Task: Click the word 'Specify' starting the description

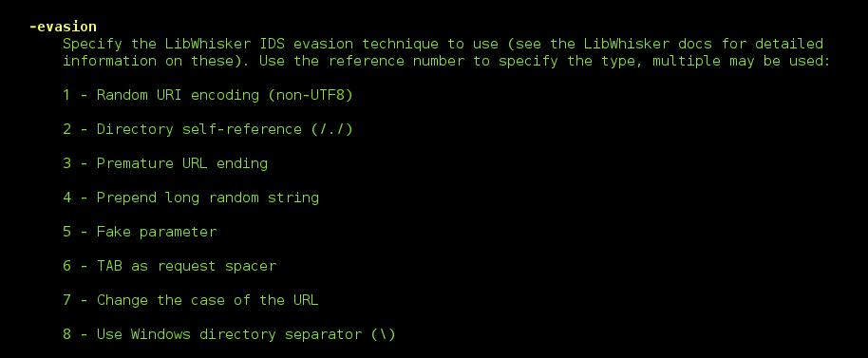Action: coord(92,45)
